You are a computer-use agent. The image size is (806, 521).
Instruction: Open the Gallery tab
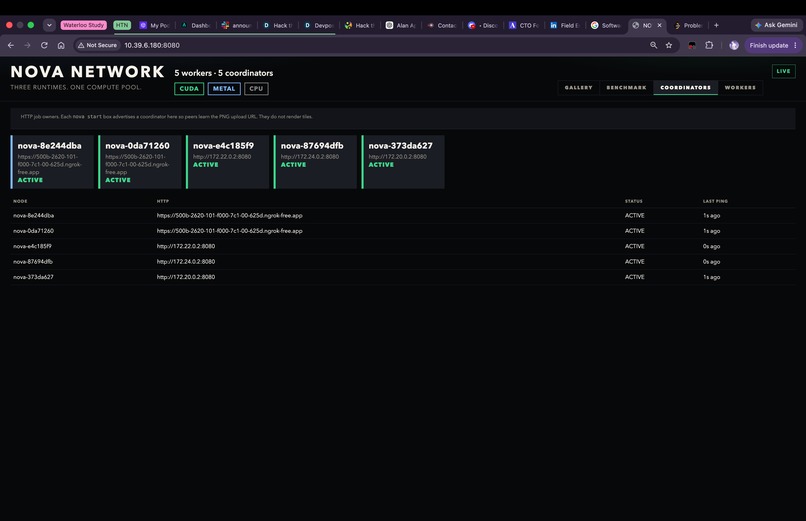pos(578,87)
